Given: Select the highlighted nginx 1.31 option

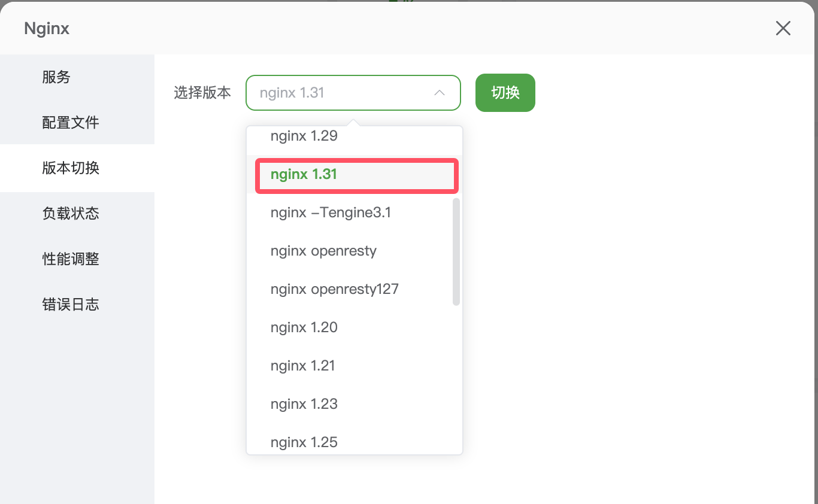Looking at the screenshot, I should (x=355, y=174).
